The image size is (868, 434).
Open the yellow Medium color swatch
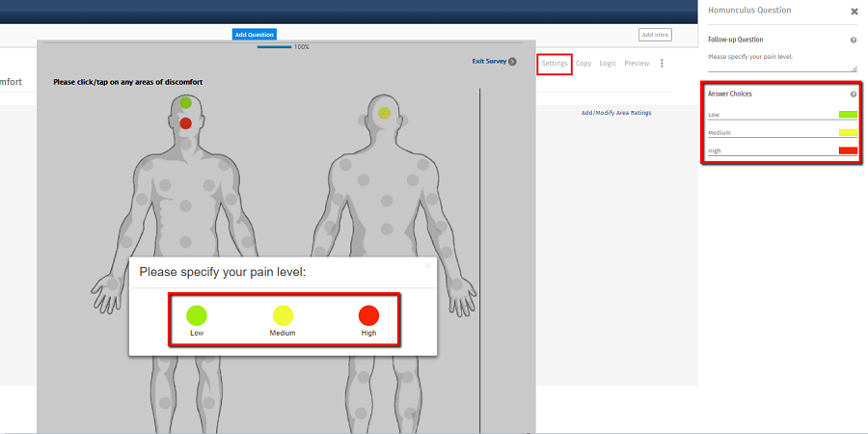[848, 132]
